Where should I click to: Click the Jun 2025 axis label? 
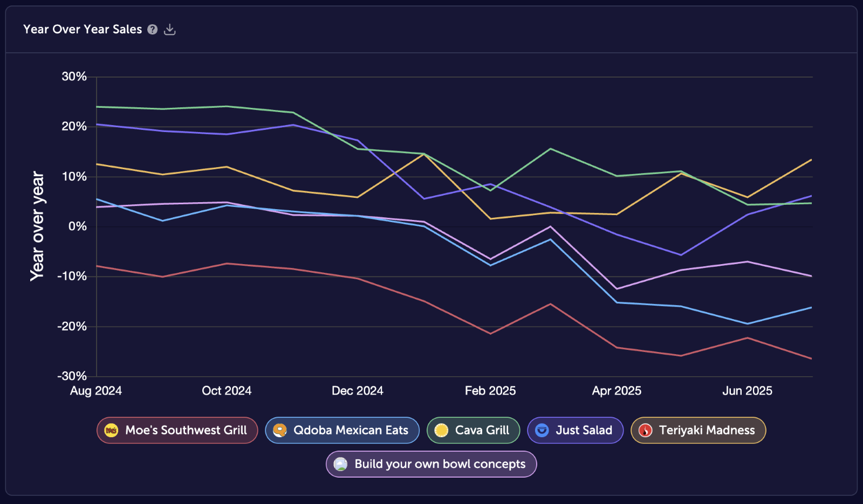tap(747, 391)
